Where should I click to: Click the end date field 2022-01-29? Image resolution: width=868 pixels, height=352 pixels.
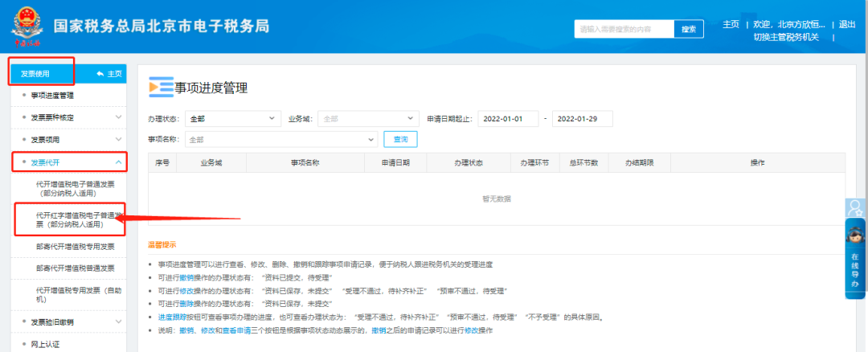[583, 118]
